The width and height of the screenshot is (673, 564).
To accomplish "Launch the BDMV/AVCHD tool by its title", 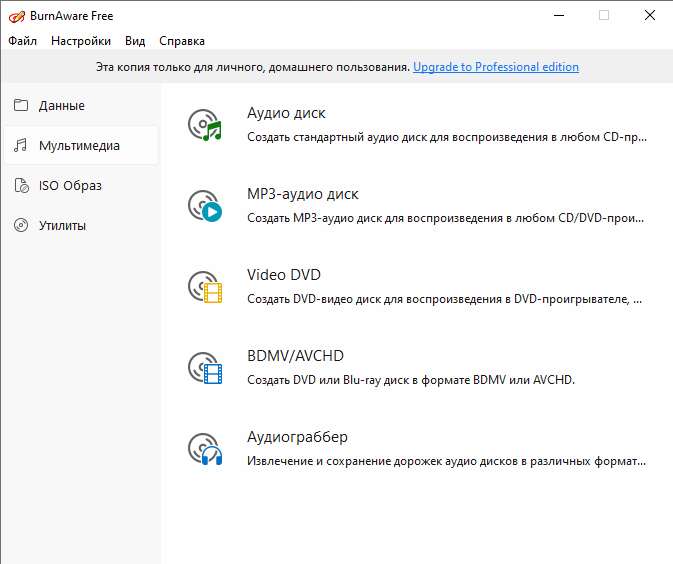I will click(295, 356).
